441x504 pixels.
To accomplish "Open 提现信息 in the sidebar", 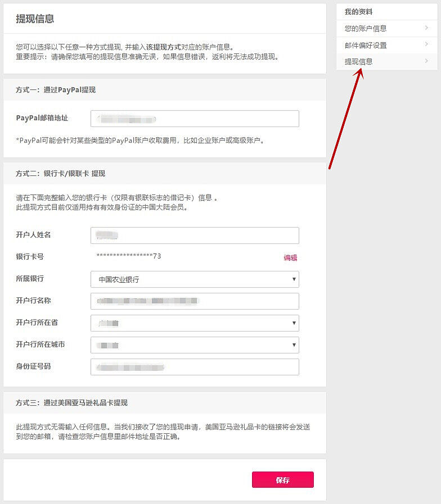I will (x=386, y=62).
